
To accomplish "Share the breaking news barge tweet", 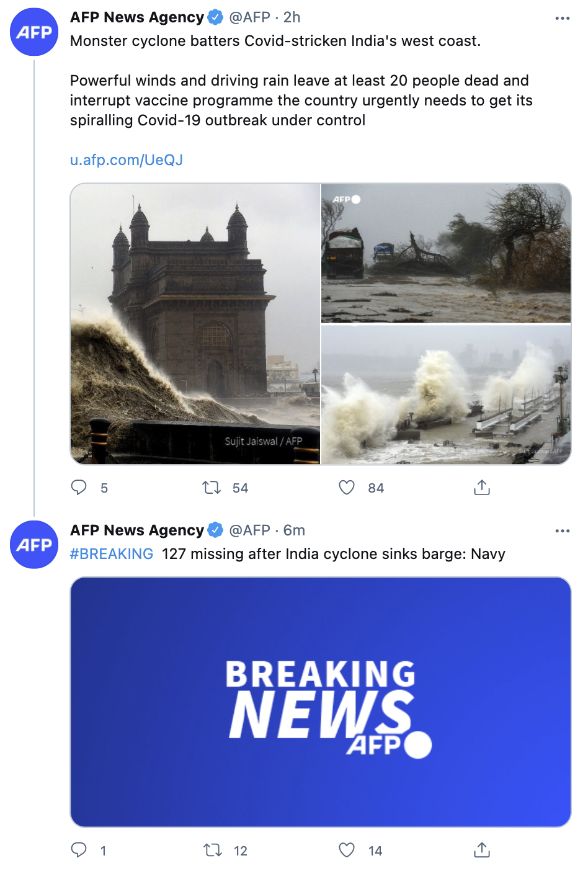I will pos(482,850).
